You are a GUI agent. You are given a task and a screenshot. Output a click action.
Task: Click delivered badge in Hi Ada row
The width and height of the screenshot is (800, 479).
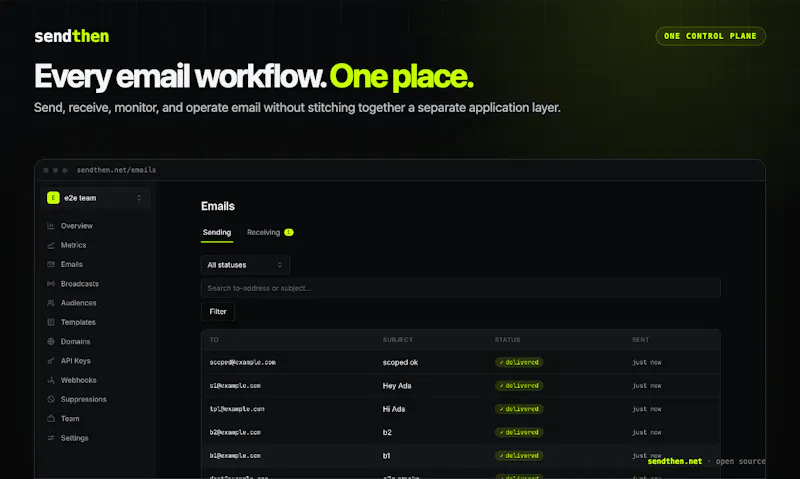[519, 409]
